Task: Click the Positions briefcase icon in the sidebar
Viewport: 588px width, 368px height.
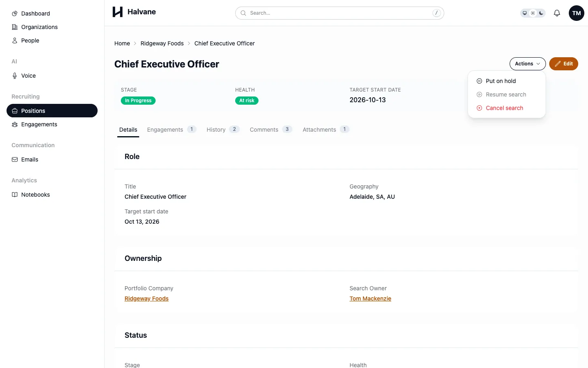Action: tap(15, 111)
